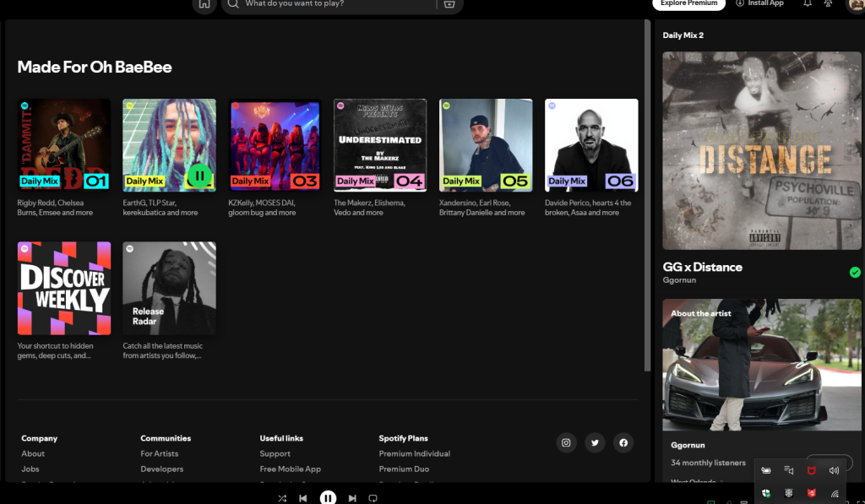This screenshot has width=865, height=504.
Task: Open Daily Mix 06 playlist cover
Action: [x=591, y=145]
